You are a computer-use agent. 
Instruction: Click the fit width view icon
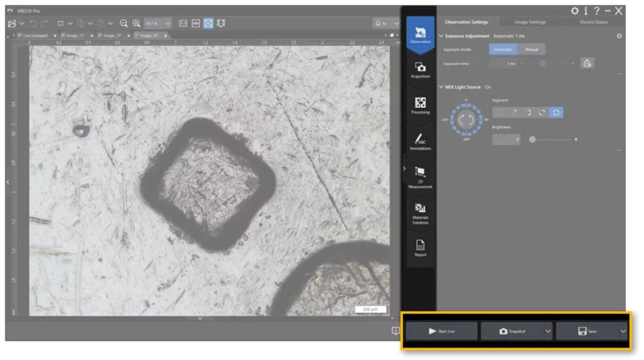pyautogui.click(x=196, y=23)
